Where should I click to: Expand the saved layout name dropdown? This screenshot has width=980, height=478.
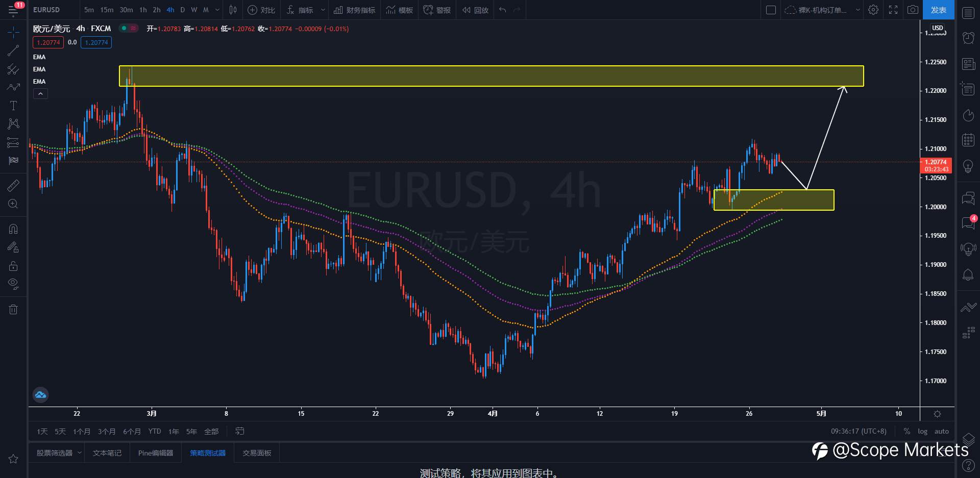[x=857, y=10]
